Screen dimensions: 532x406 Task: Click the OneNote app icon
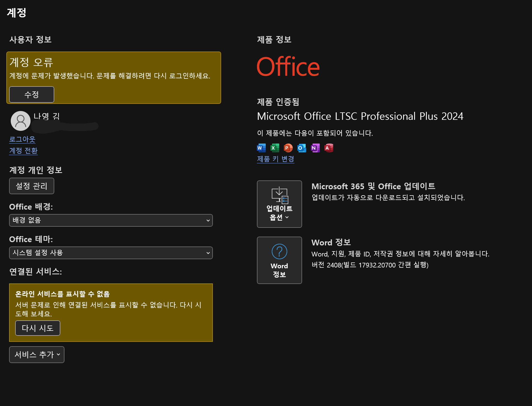(315, 148)
